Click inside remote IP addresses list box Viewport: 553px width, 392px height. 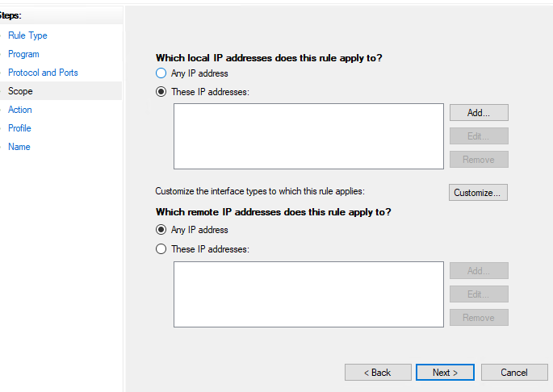(x=308, y=294)
